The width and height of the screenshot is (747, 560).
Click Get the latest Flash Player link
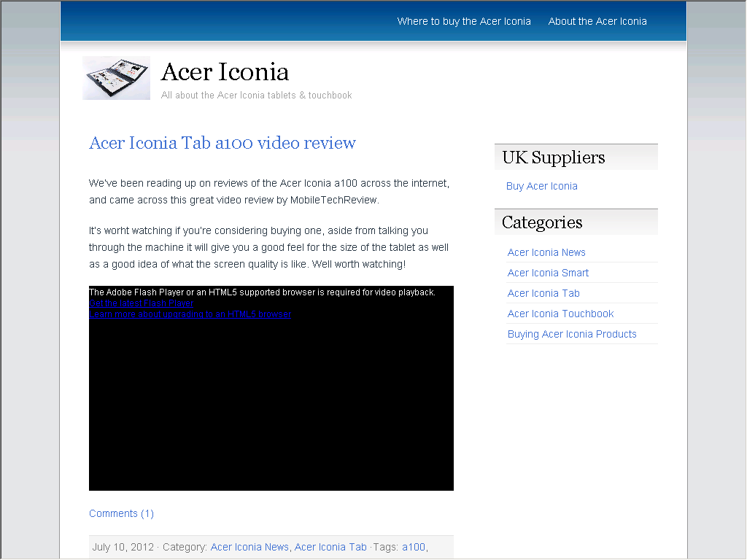[x=141, y=303]
